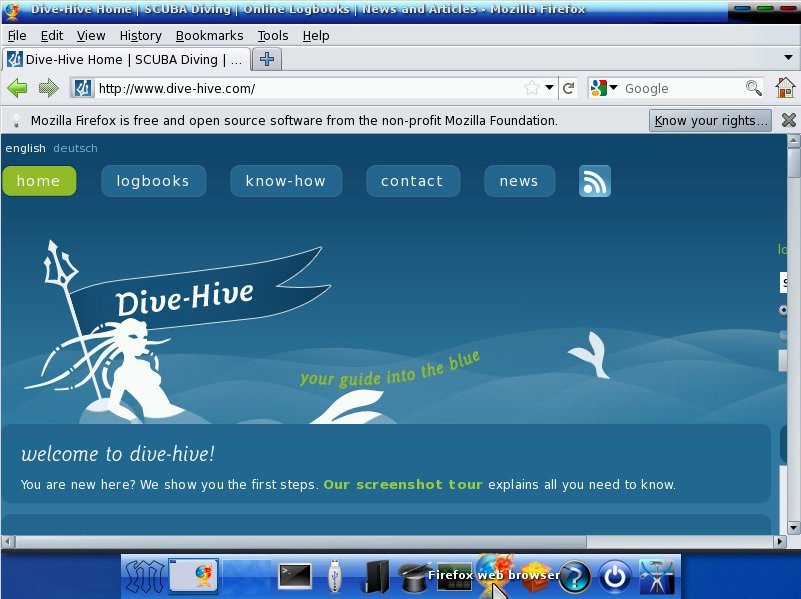Open a new tab with the plus icon
801x599 pixels.
(x=267, y=59)
